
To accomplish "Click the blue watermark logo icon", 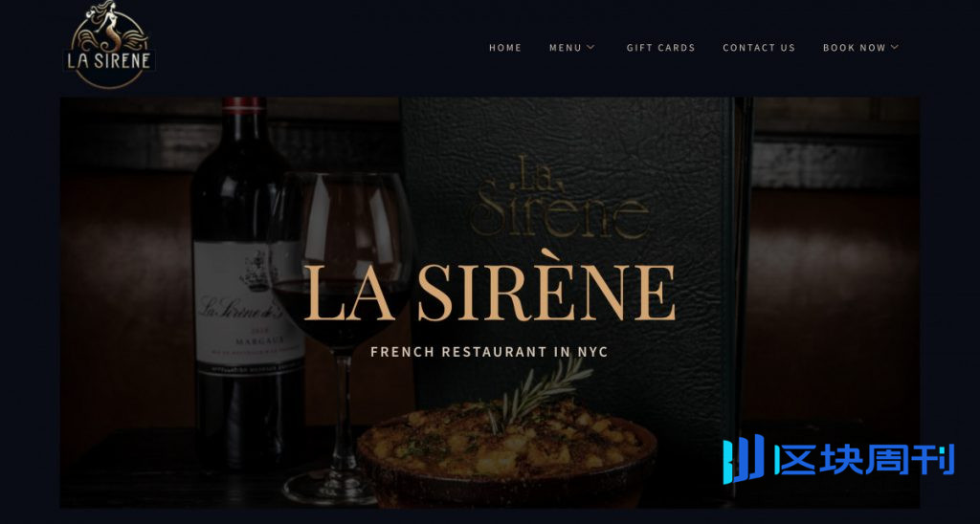I will click(743, 458).
